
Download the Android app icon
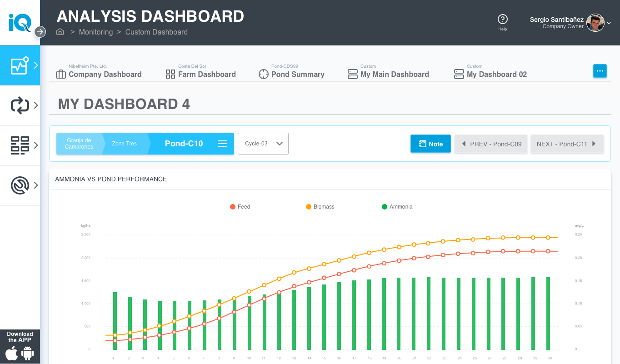(x=28, y=354)
